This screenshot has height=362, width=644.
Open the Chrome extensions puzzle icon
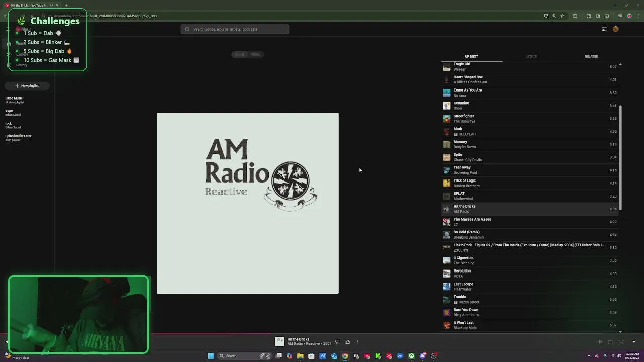coord(575,16)
